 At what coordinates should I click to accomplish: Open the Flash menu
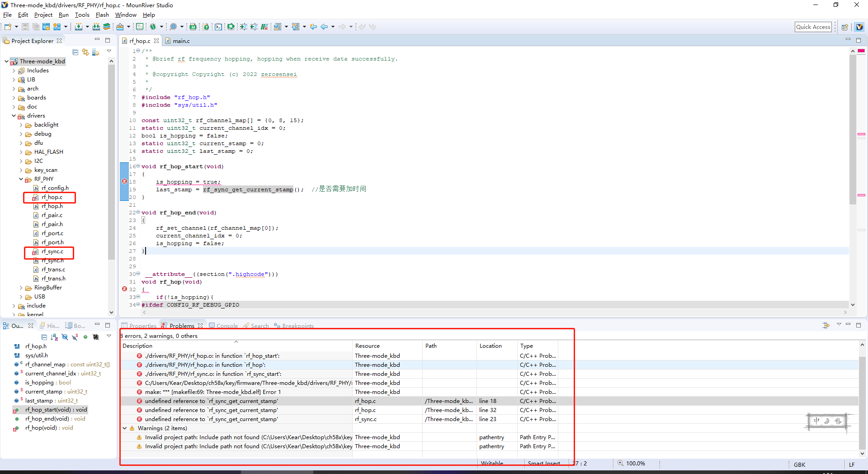coord(102,15)
